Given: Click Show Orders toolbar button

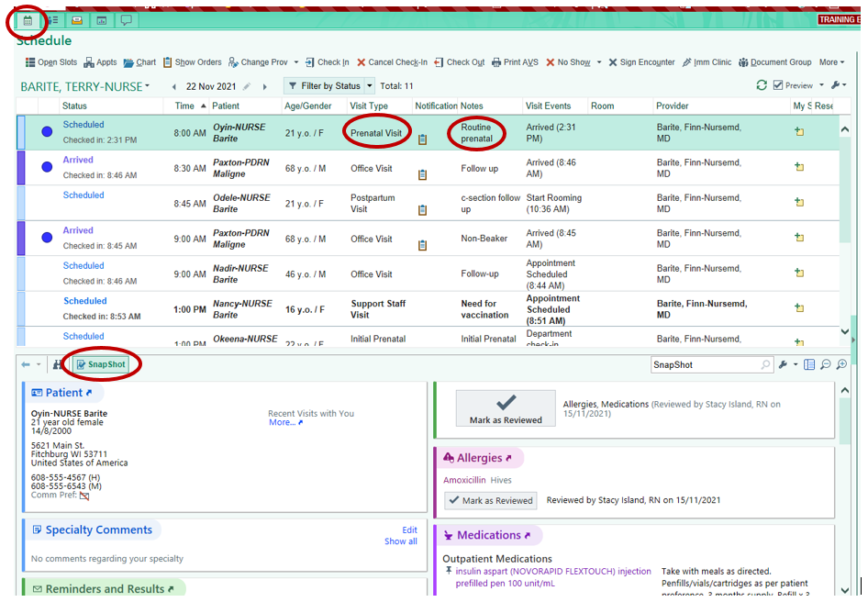Looking at the screenshot, I should [x=192, y=62].
